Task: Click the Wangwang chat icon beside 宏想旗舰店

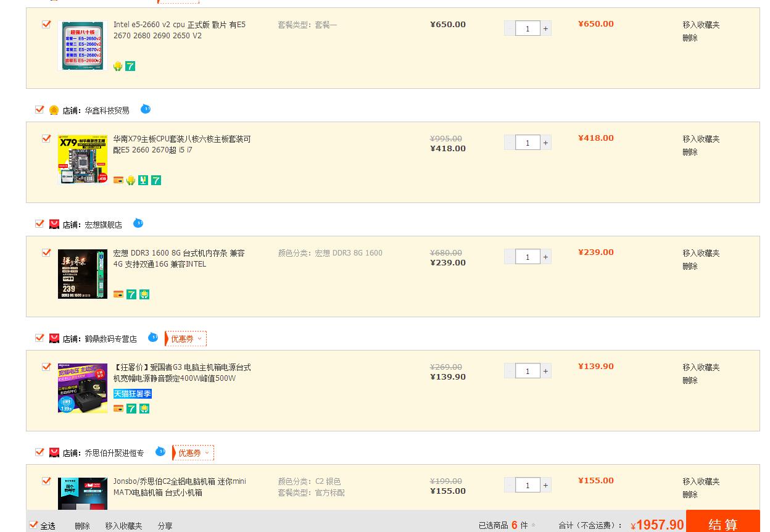Action: pyautogui.click(x=138, y=223)
